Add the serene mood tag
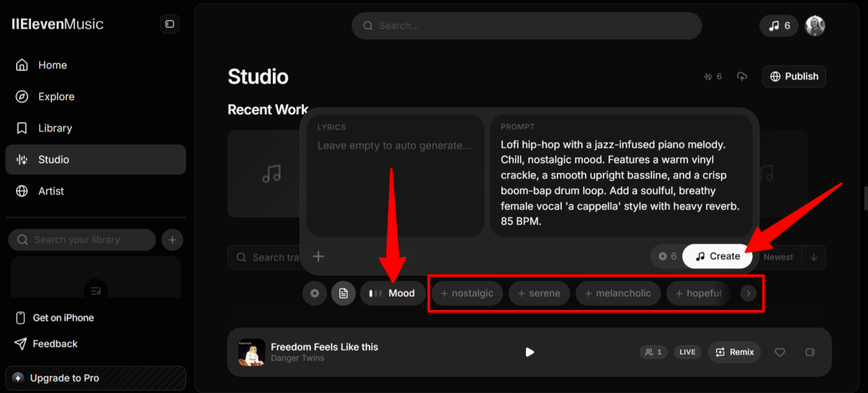The width and height of the screenshot is (868, 393). point(539,293)
